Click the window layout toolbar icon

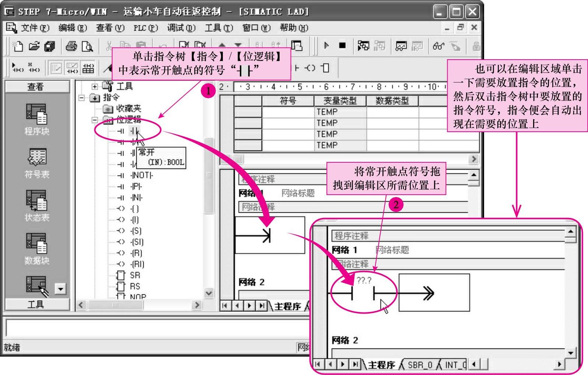coord(297,46)
